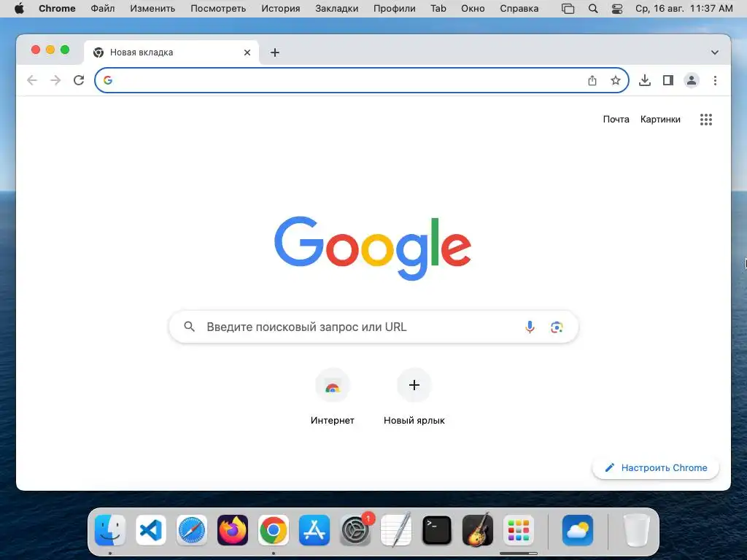
Task: Click Chrome icon in the Dock
Action: pos(274,530)
